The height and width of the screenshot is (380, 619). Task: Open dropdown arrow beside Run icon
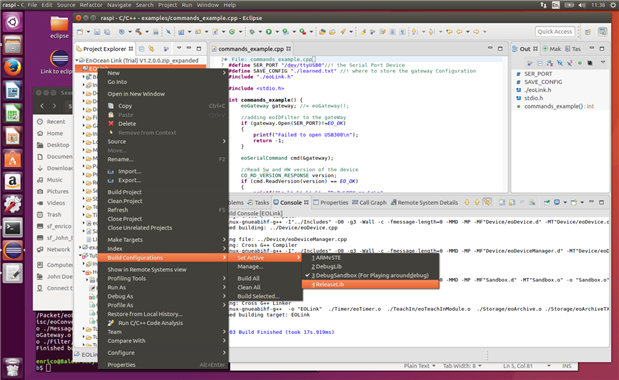tap(276, 32)
